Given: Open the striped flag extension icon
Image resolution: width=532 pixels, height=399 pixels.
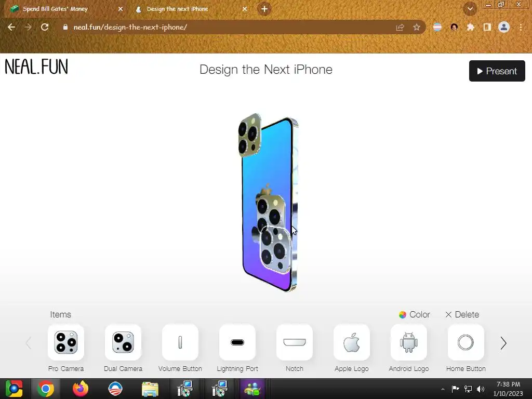Looking at the screenshot, I should click(x=437, y=27).
